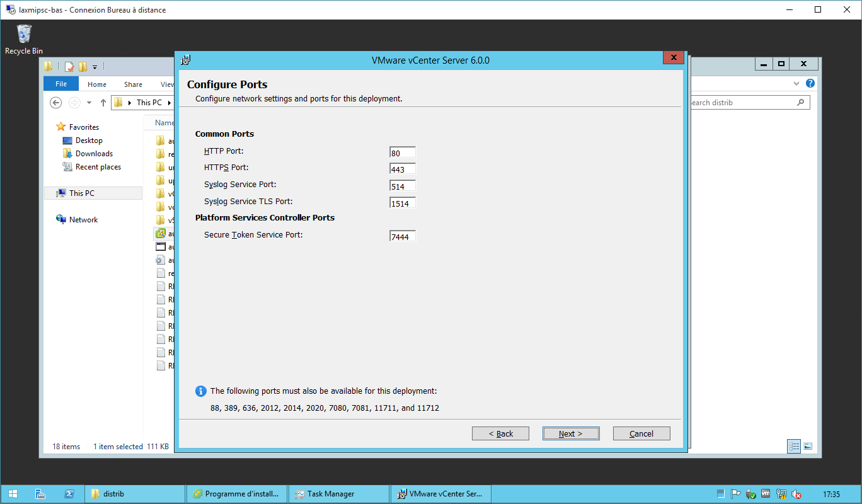The image size is (862, 504).
Task: Open Server Manager taskbar icon
Action: coord(40,494)
